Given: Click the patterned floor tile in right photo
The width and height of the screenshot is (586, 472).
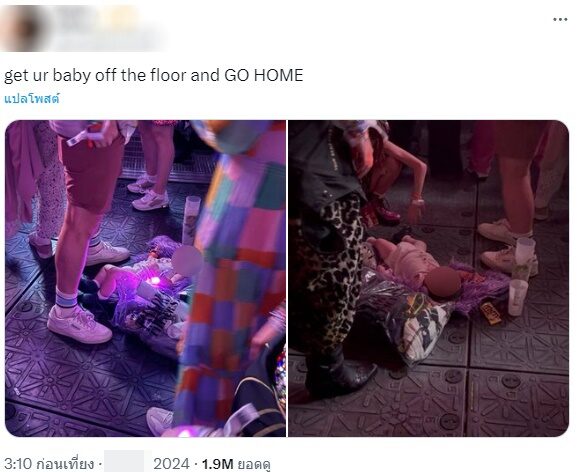Looking at the screenshot, I should click(x=518, y=403).
